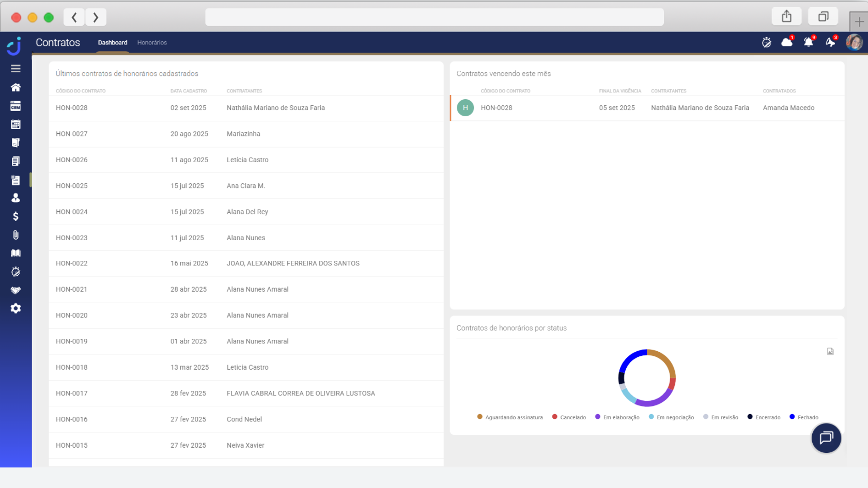Image resolution: width=868 pixels, height=488 pixels.
Task: Open contract HON-0027 in the list
Action: (72, 134)
